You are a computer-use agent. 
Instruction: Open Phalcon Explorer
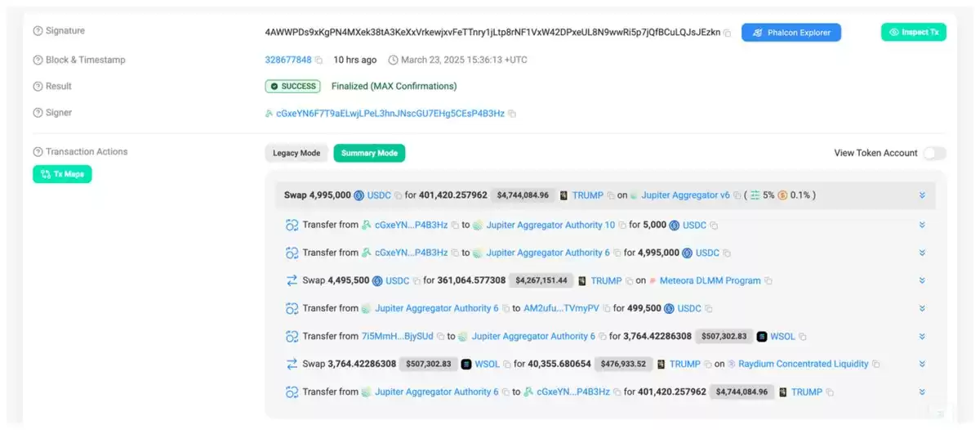pyautogui.click(x=791, y=33)
